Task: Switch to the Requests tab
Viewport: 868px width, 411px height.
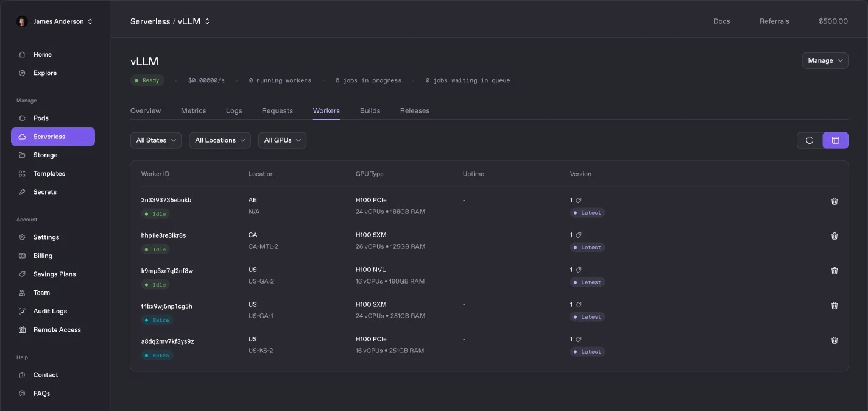Action: click(x=277, y=110)
